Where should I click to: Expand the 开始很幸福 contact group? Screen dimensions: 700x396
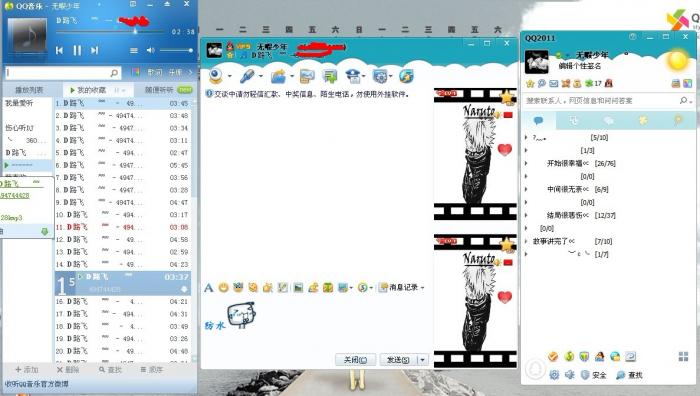coord(568,163)
